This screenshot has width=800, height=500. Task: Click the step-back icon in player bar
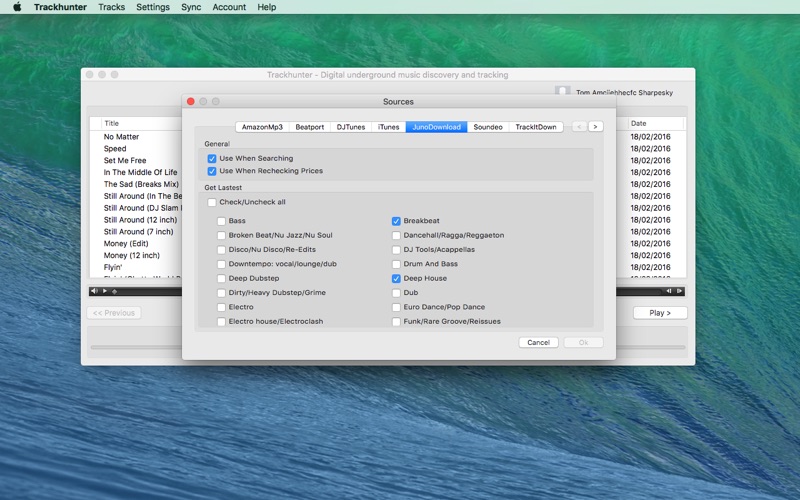668,291
